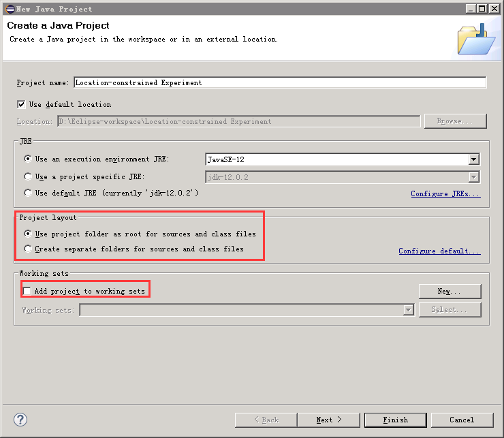
Task: Click the Location path field
Action: 239,121
